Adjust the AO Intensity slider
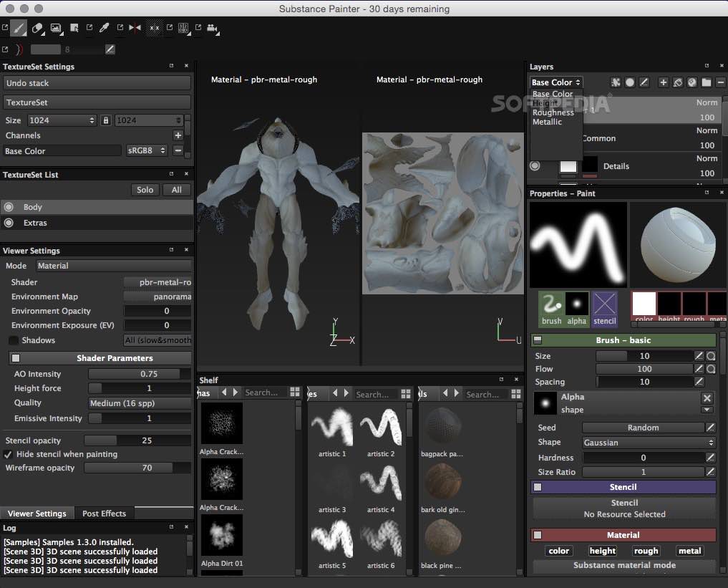Viewport: 728px width, 588px height. pos(140,374)
